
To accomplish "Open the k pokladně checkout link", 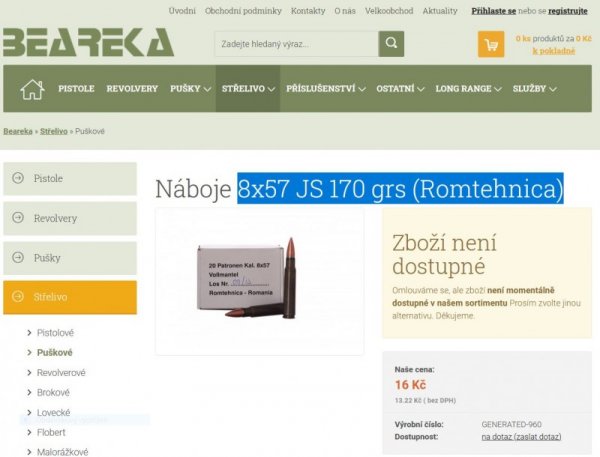I will pos(554,51).
